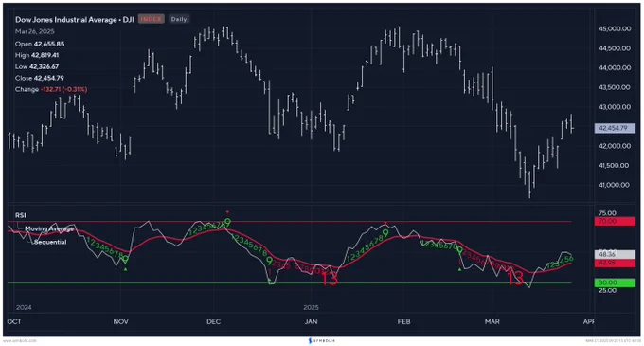Click the red triangle marker above December 9
Viewport: 644px width, 346px height.
click(227, 212)
